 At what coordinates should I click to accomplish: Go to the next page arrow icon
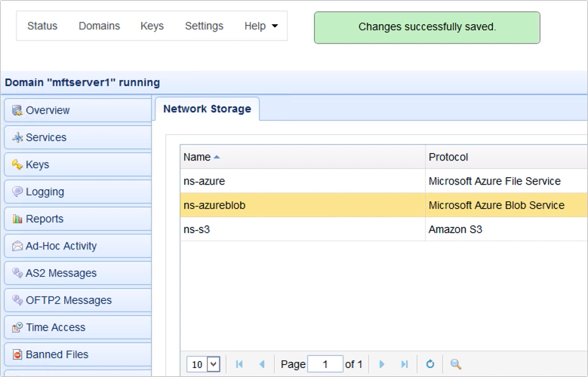[382, 364]
